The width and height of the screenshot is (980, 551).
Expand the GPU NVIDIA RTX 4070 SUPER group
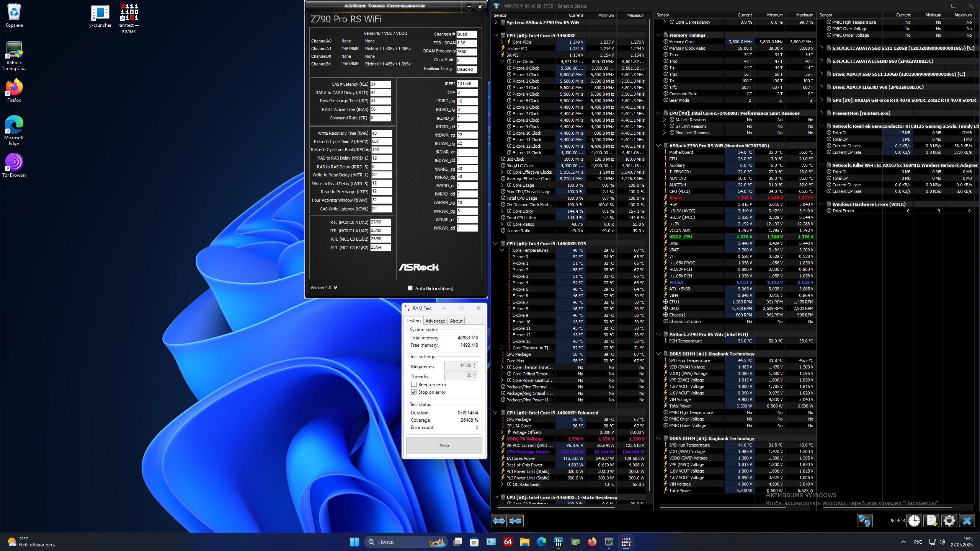point(822,100)
